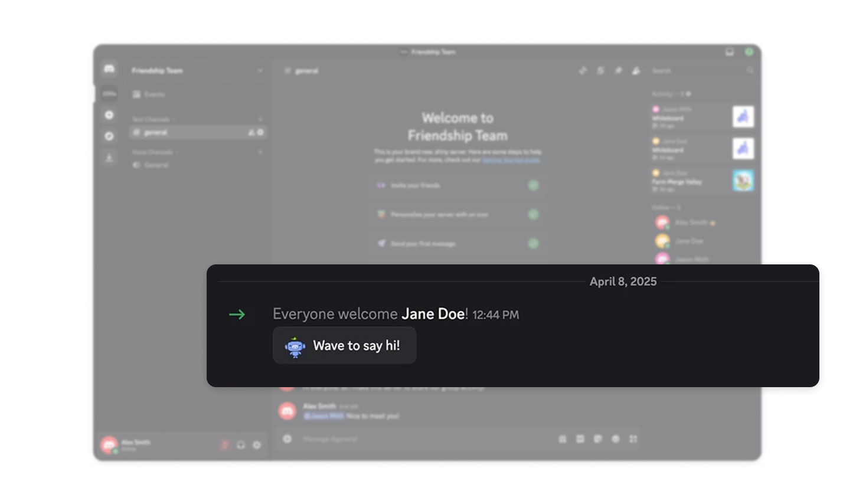Click the magnifier icon in Search box
Viewport: 856px width, 504px height.
click(x=750, y=71)
